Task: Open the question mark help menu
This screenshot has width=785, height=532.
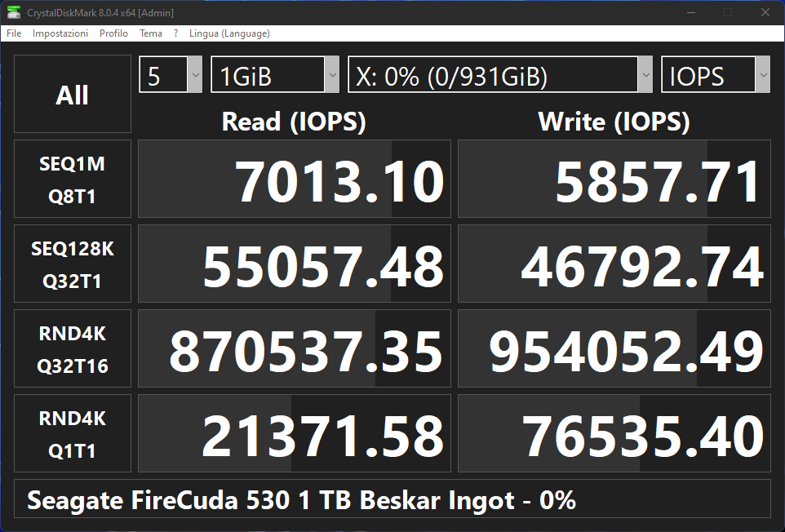Action: point(175,33)
